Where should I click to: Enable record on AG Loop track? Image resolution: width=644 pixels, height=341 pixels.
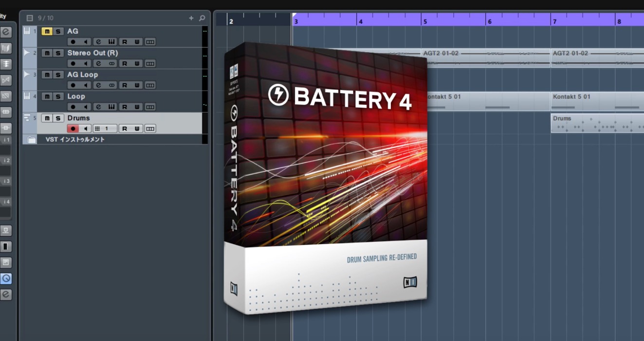tap(73, 85)
